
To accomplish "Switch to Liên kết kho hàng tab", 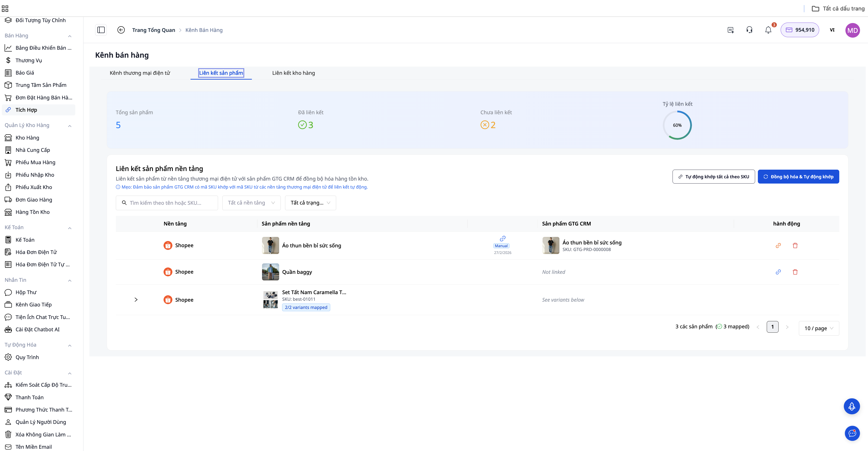I will click(293, 73).
